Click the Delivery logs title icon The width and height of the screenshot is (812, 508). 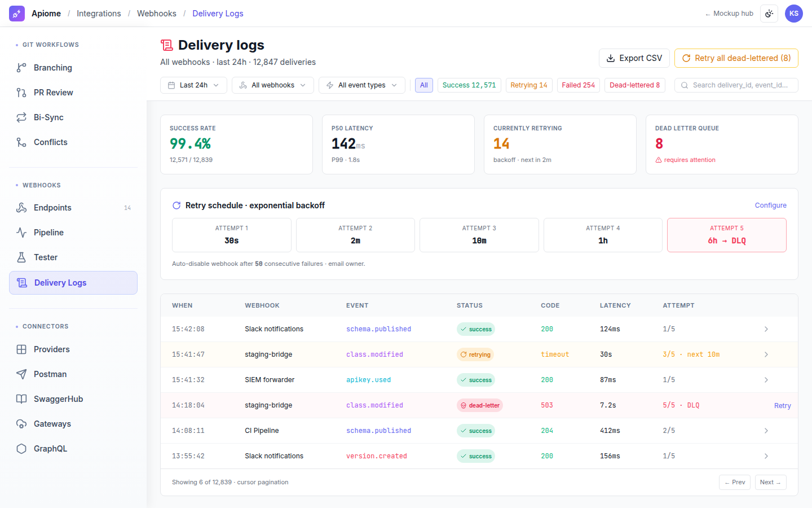coord(166,45)
